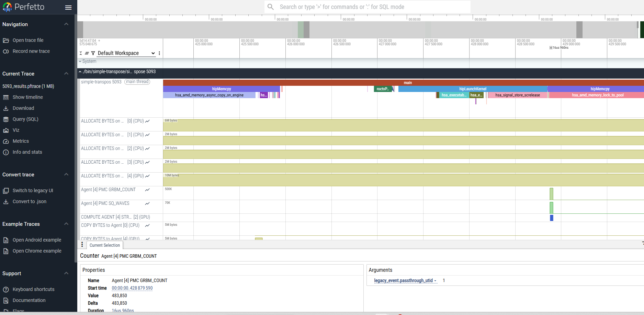
Task: Click the green GRBM_COUNT counter bar
Action: click(x=551, y=194)
